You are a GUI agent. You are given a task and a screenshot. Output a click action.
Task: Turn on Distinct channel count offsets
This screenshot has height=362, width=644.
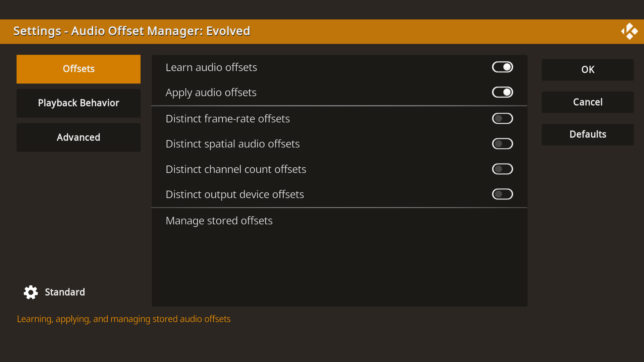[x=502, y=169]
